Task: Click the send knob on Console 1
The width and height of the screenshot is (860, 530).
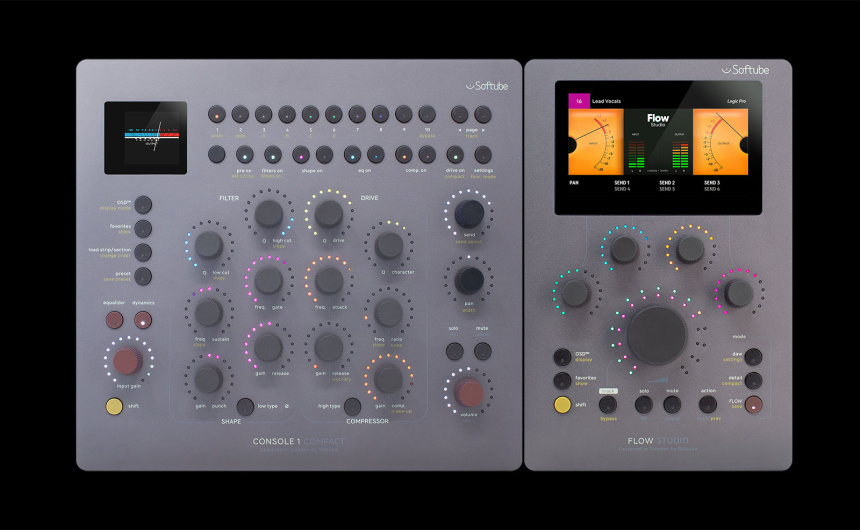Action: [469, 213]
